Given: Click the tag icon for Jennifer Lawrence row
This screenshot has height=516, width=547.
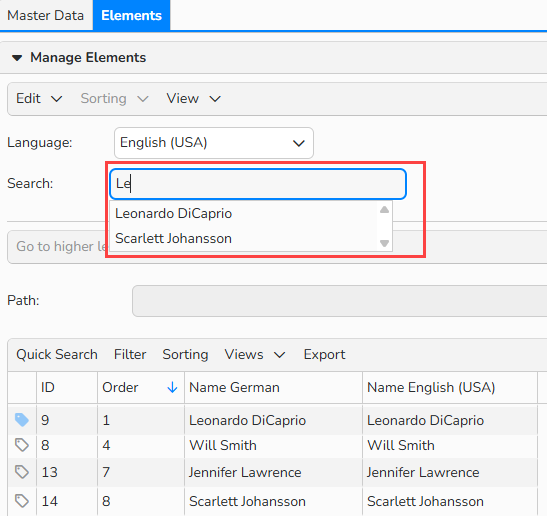Looking at the screenshot, I should pos(22,472).
